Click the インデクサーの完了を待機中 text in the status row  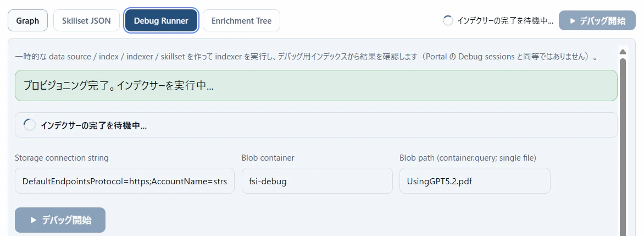[93, 125]
